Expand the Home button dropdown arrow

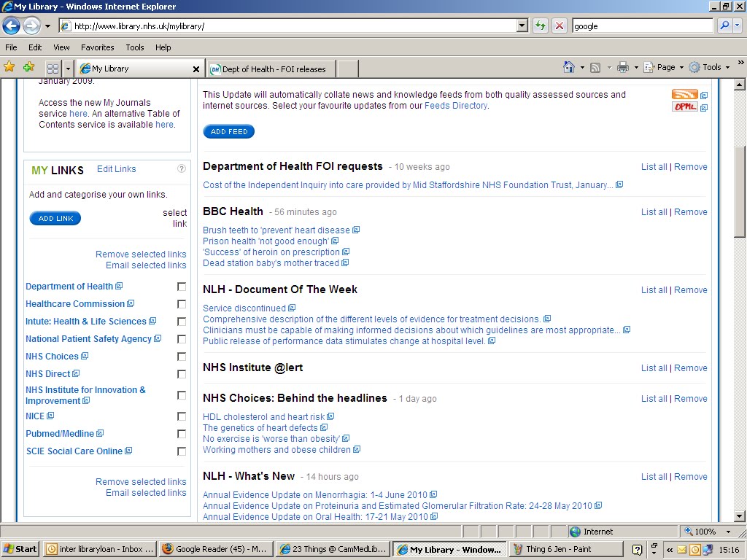(x=582, y=68)
